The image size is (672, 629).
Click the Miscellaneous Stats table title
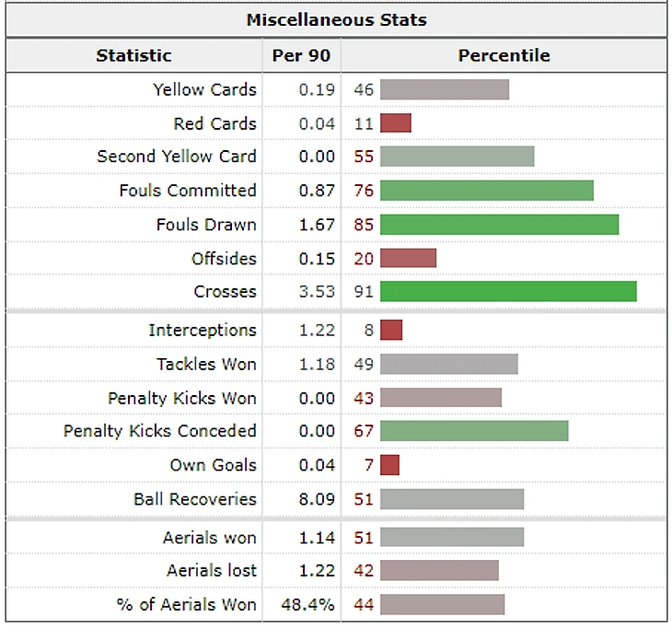point(336,19)
